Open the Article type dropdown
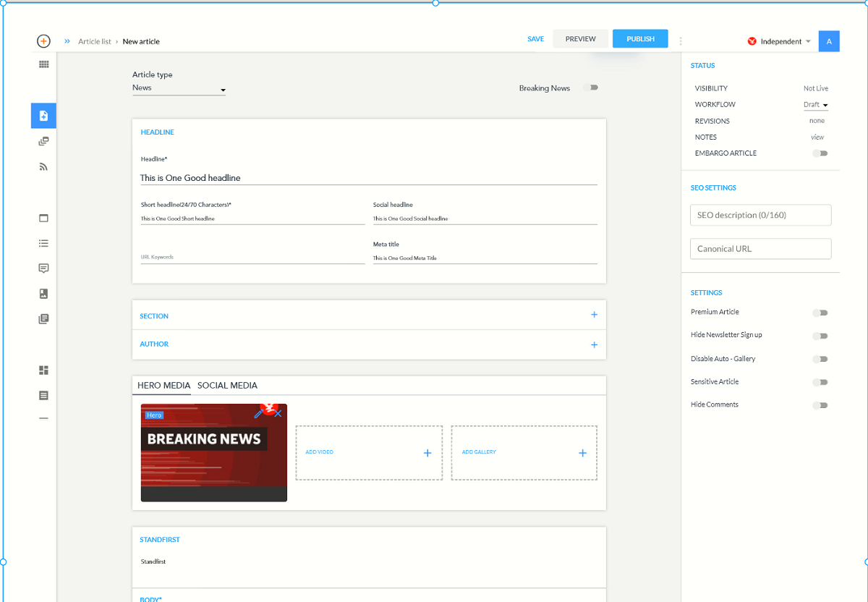Screen dimensions: 868x602 pyautogui.click(x=179, y=88)
